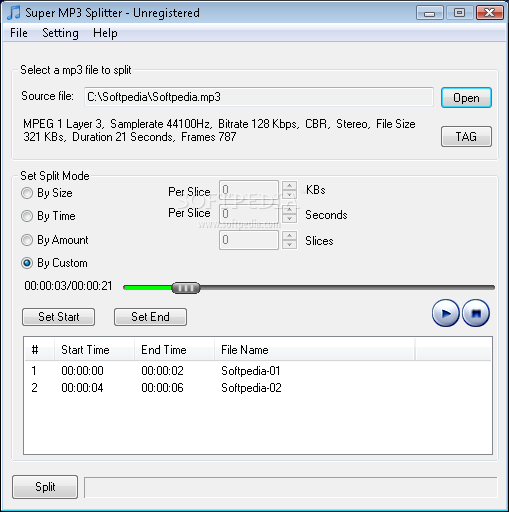This screenshot has height=512, width=509.
Task: Click the blue Play button
Action: [445, 313]
